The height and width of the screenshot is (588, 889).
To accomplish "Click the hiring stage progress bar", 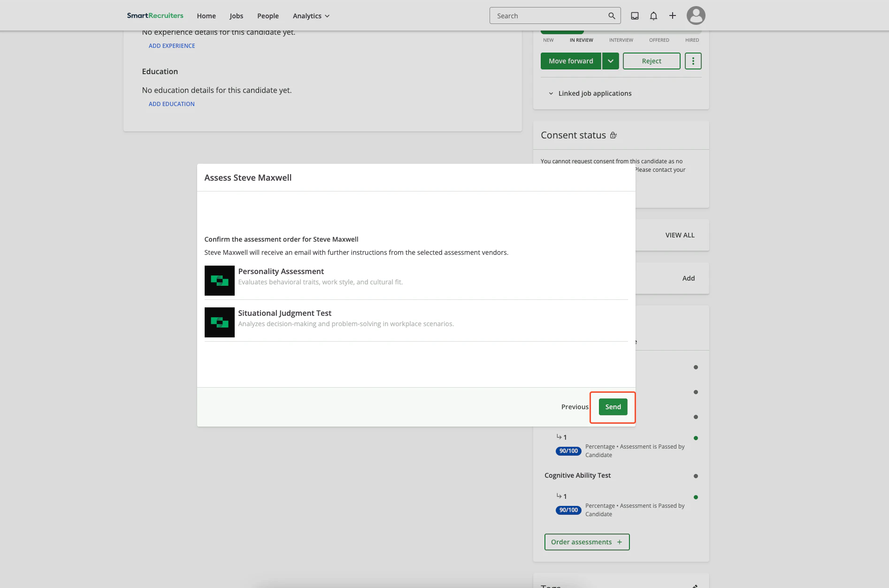I will 621,32.
